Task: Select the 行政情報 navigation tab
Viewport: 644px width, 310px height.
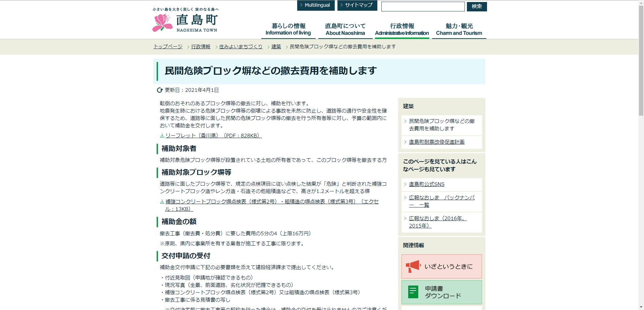Action: point(402,28)
